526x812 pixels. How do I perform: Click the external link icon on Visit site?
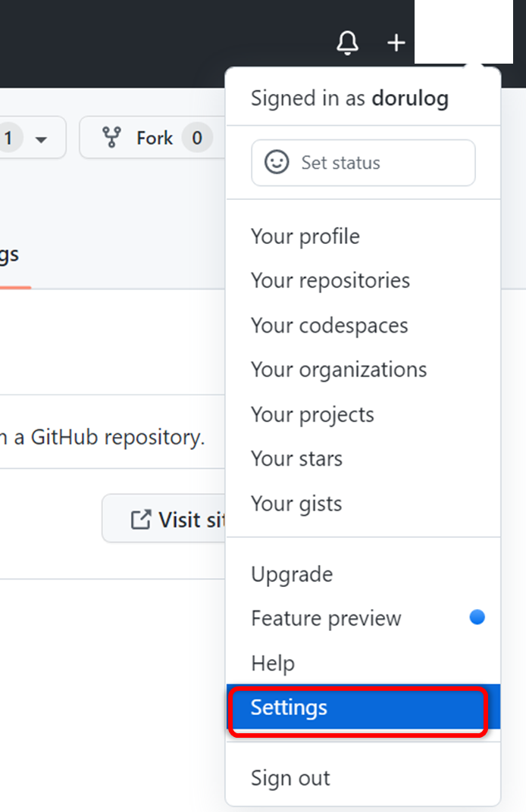pyautogui.click(x=141, y=520)
